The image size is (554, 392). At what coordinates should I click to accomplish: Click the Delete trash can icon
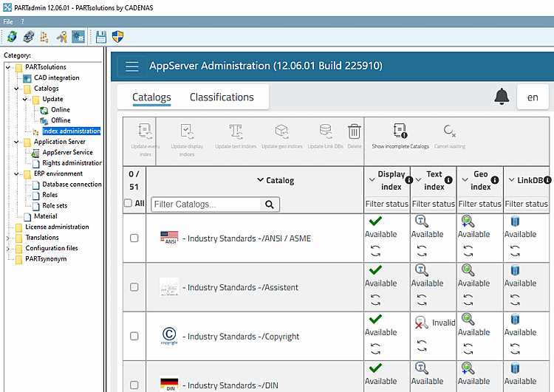[x=355, y=131]
